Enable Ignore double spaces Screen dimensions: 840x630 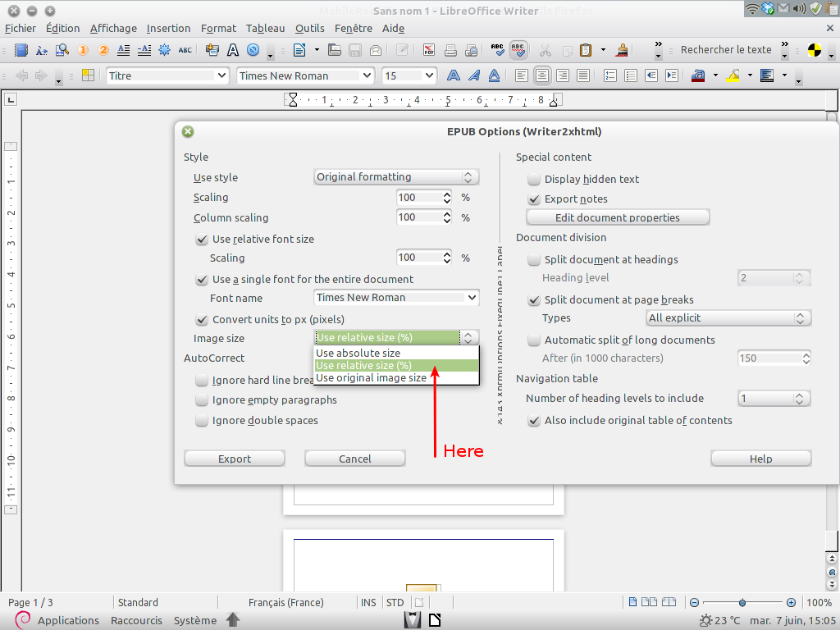point(202,421)
